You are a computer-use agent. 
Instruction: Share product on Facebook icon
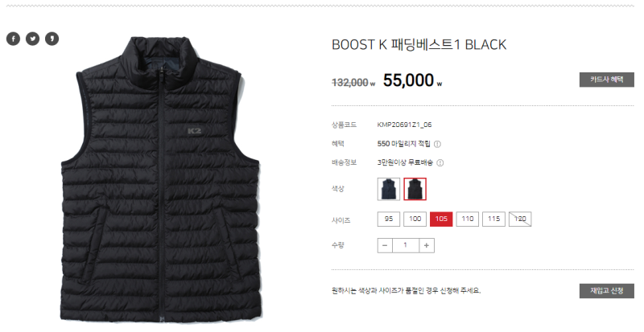(x=13, y=39)
